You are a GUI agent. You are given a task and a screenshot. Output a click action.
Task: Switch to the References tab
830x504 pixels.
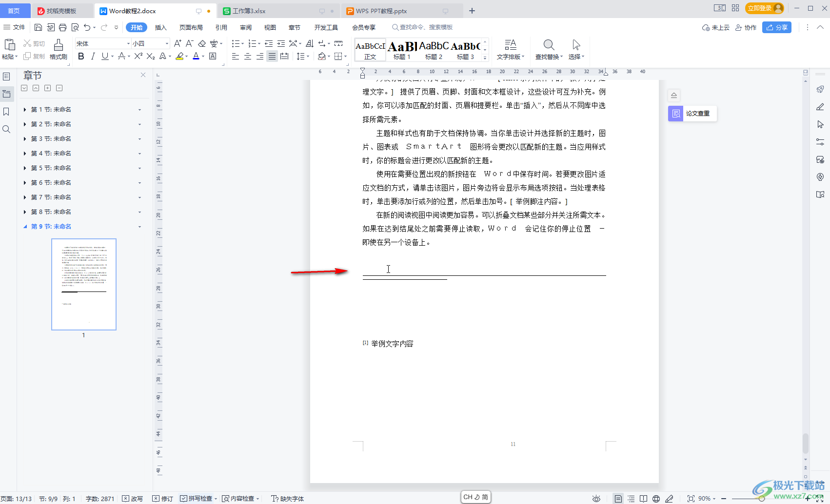221,27
